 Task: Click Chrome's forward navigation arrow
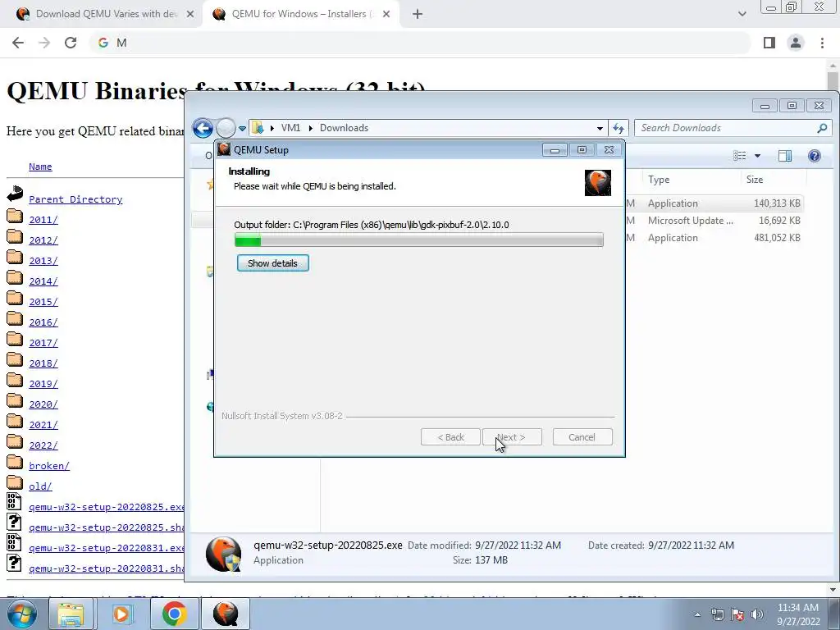click(x=44, y=43)
